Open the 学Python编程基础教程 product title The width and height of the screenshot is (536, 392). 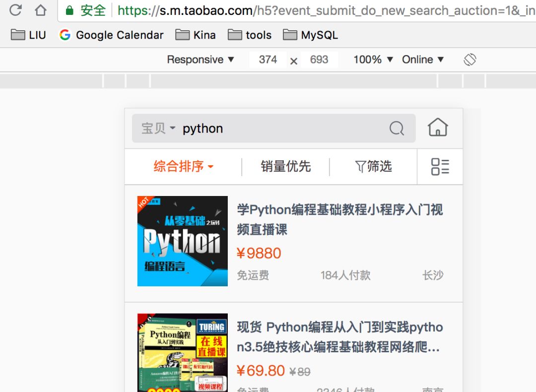click(340, 219)
